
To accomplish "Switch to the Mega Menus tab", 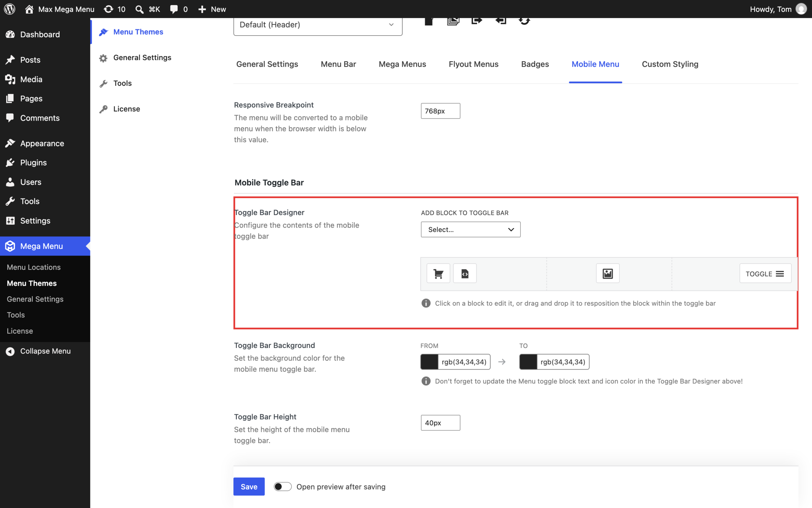I will click(x=402, y=64).
